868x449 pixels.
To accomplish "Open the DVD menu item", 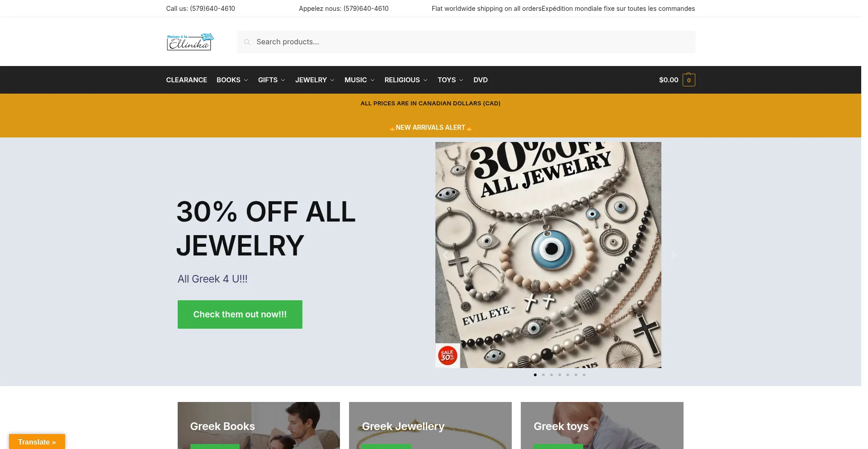I will (x=481, y=80).
